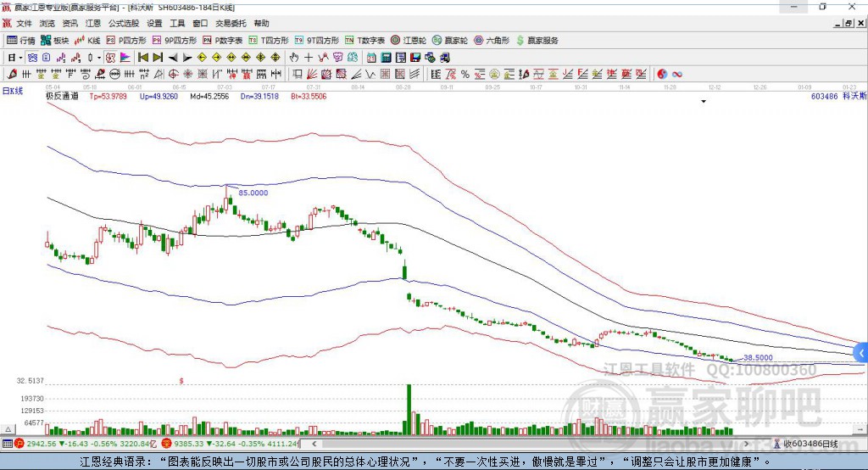The width and height of the screenshot is (868, 470).
Task: Open the 江恩轮 Gann wheel
Action: [409, 41]
